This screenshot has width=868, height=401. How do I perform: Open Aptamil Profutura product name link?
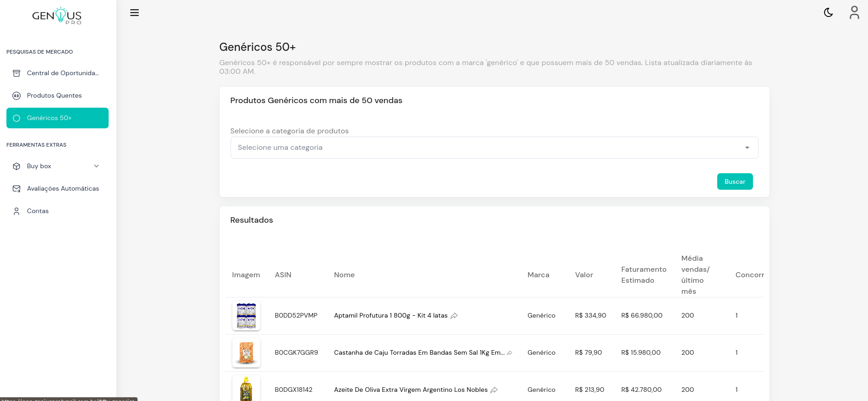click(x=390, y=316)
